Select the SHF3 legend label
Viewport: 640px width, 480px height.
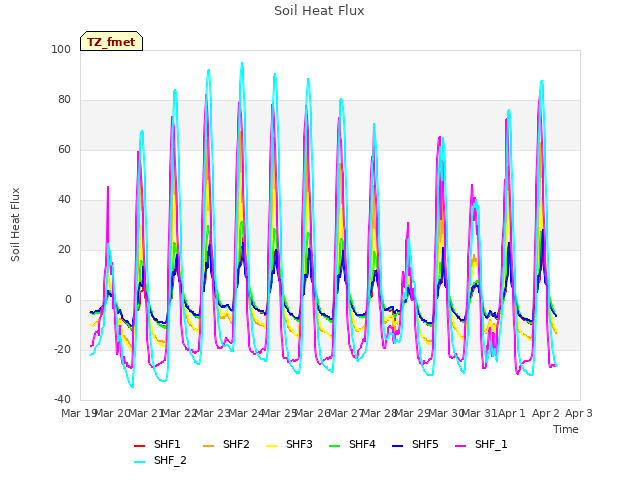pyautogui.click(x=299, y=444)
